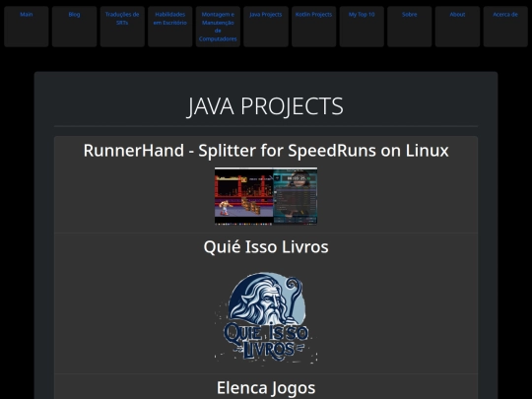Click the Quié Isso Livros title
The height and width of the screenshot is (399, 532).
click(x=266, y=246)
